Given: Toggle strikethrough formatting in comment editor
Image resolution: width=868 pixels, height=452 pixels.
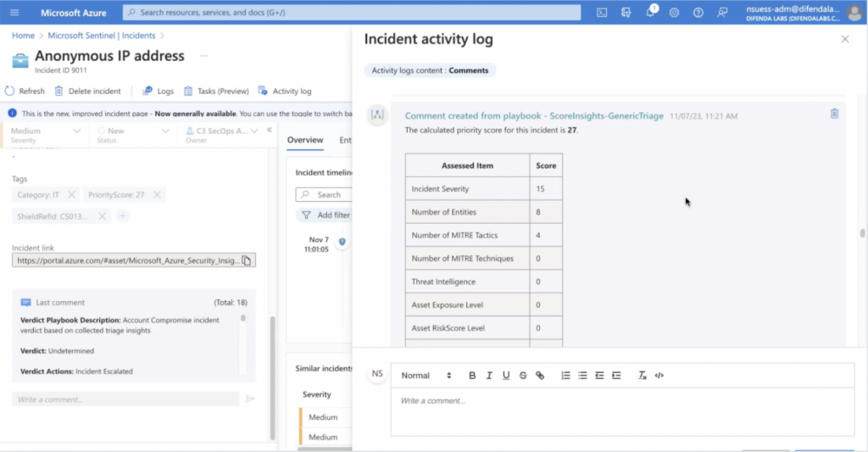Looking at the screenshot, I should pos(522,376).
